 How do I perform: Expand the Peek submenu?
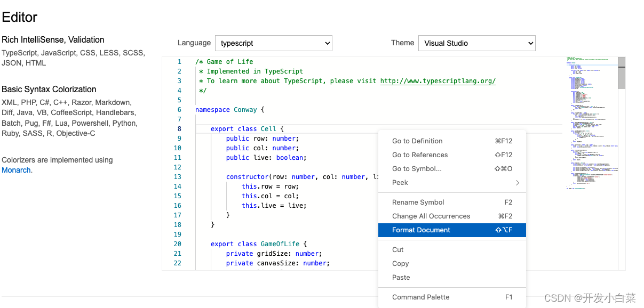[x=452, y=182]
